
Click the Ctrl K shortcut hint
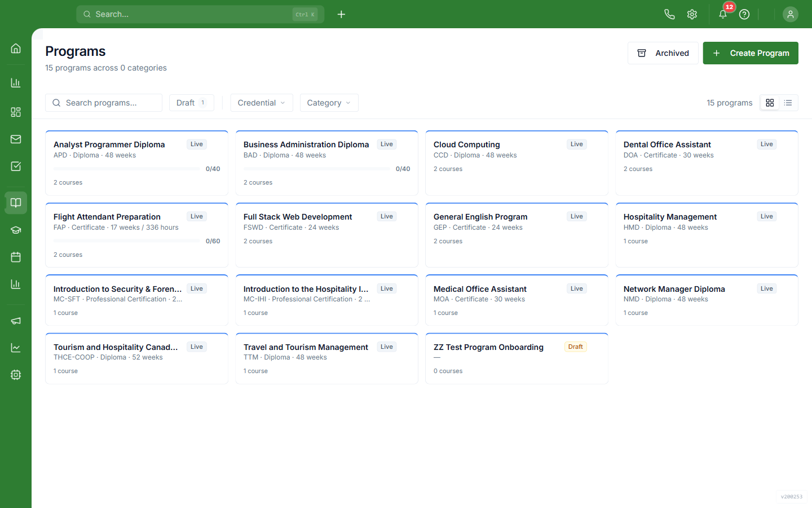(x=305, y=15)
